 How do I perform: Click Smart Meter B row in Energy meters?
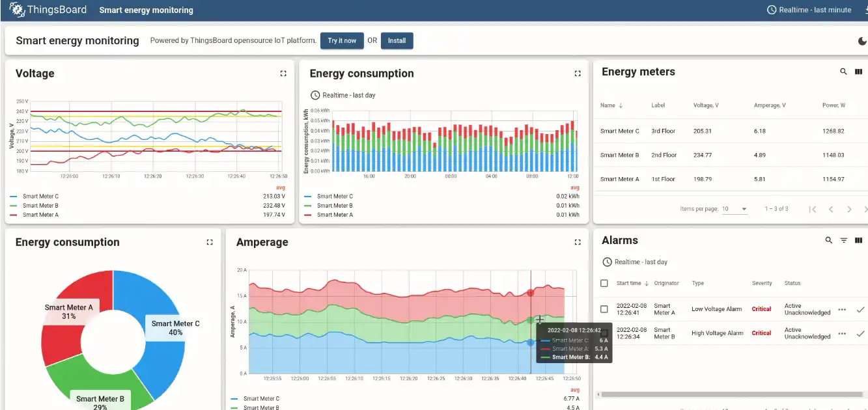[731, 155]
